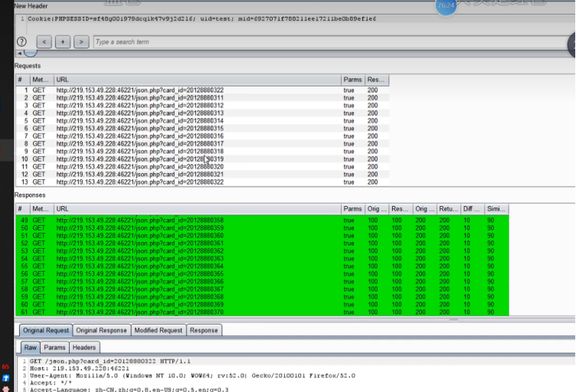Image resolution: width=576 pixels, height=392 pixels.
Task: Select the Raw view tab
Action: [30, 348]
